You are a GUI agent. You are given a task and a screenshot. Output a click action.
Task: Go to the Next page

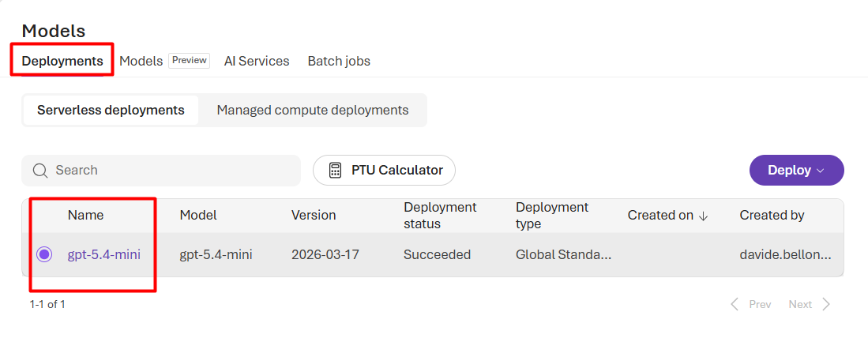coord(810,304)
